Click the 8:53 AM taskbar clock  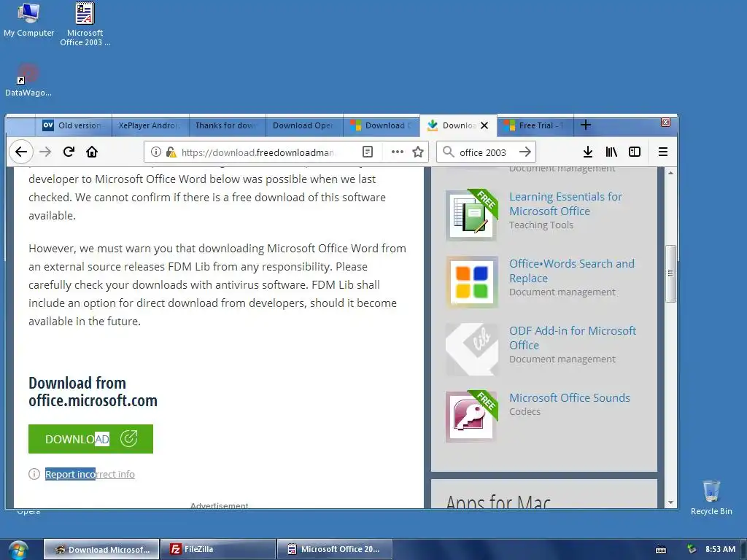tap(720, 549)
